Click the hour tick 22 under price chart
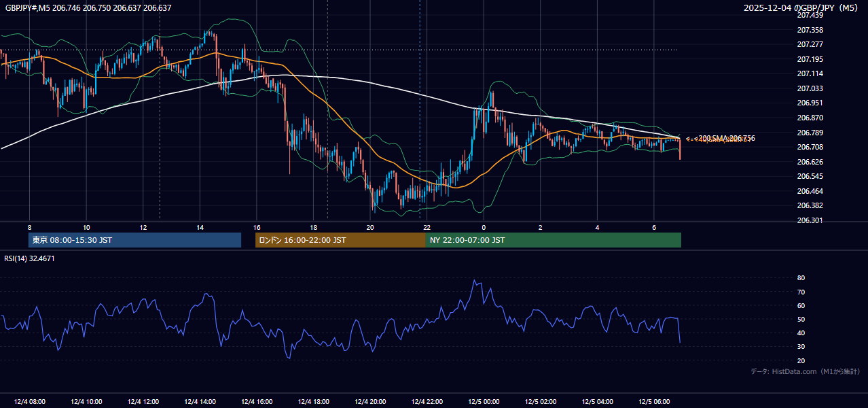The height and width of the screenshot is (408, 868). (x=427, y=227)
